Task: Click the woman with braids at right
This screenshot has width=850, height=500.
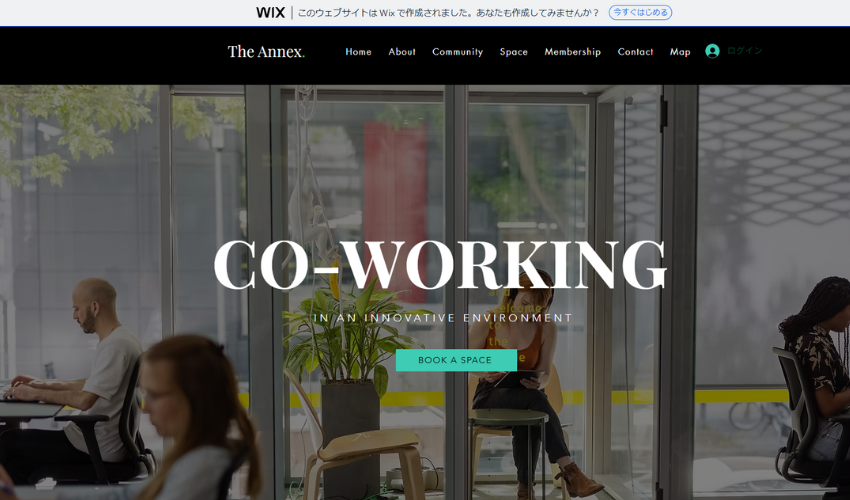Action: (x=817, y=374)
